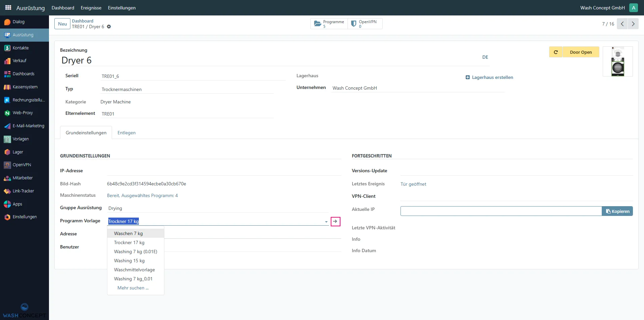Choose "Washing 15 kg" in the dropdown list
The height and width of the screenshot is (320, 644).
129,261
